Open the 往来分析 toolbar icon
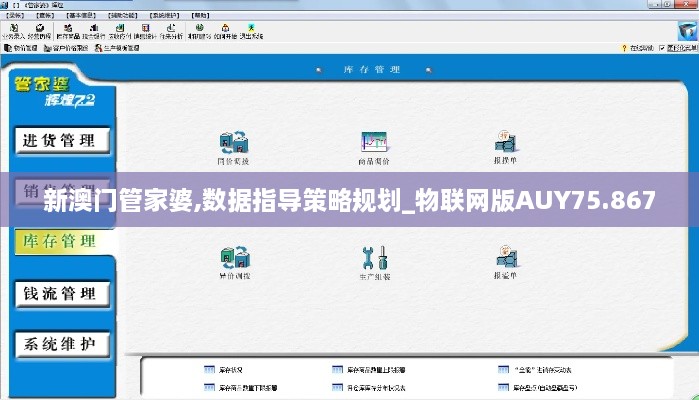The height and width of the screenshot is (400, 699). [x=171, y=32]
